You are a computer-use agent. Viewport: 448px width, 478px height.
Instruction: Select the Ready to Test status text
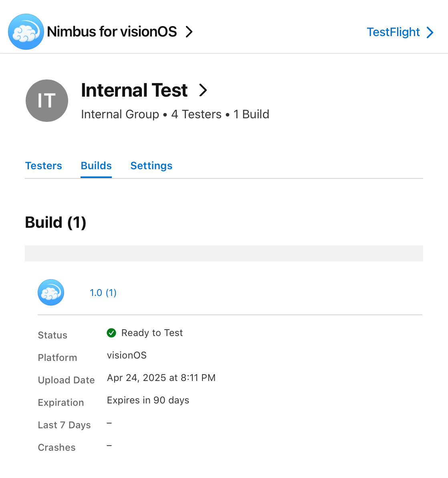click(152, 333)
